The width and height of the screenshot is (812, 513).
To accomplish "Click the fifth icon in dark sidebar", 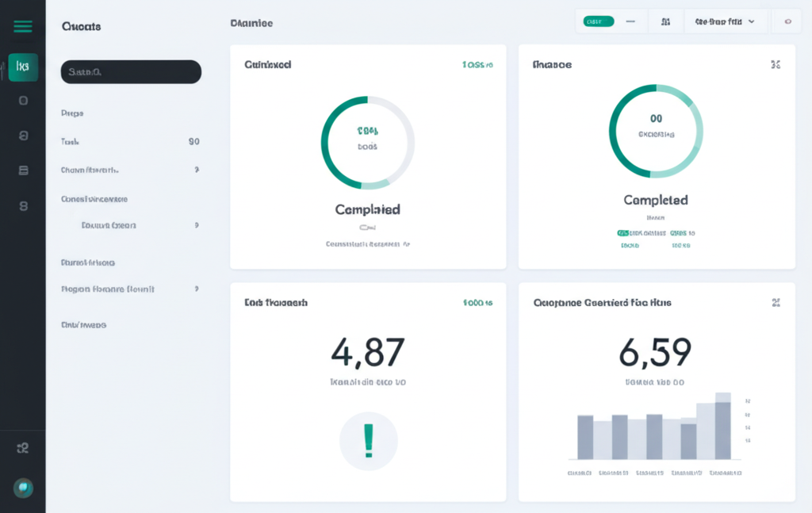I will (23, 206).
